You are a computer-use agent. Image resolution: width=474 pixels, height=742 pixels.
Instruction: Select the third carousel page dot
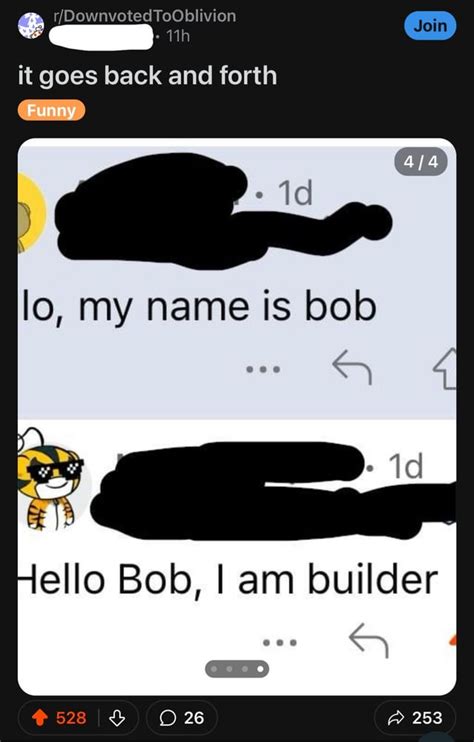click(x=245, y=669)
